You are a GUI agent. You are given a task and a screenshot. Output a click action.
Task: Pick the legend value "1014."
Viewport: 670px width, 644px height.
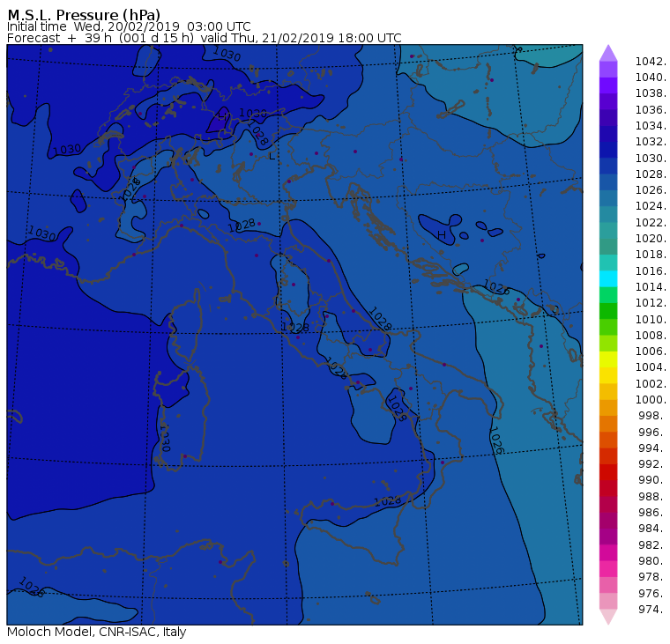651,286
